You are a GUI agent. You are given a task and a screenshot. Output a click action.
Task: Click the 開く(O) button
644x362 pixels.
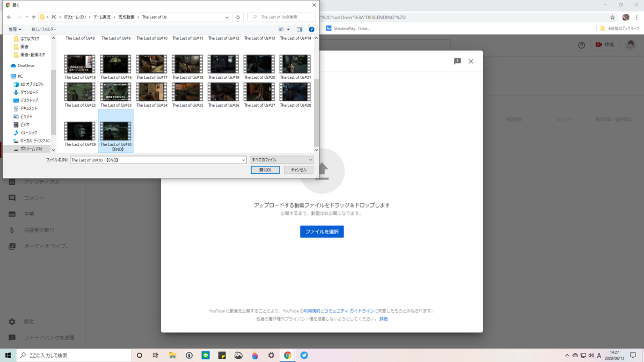pyautogui.click(x=265, y=170)
